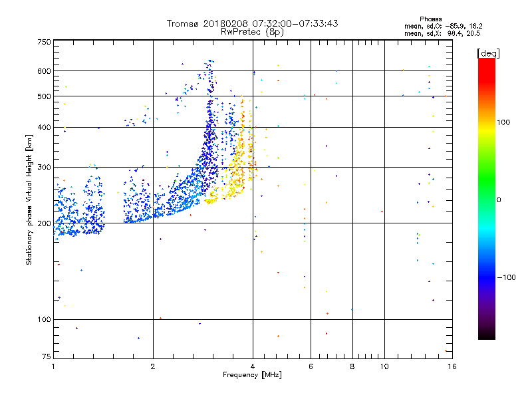Click the colorbar tick label '100'

click(503, 122)
